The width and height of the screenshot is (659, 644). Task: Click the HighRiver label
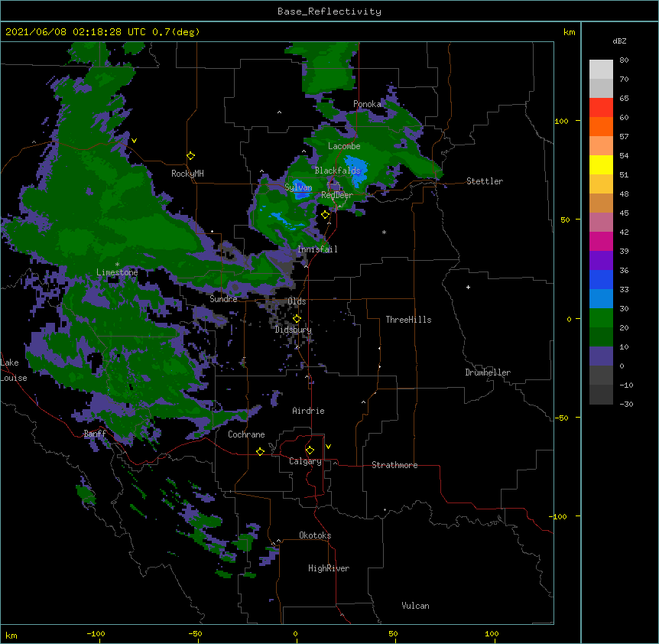(x=329, y=568)
